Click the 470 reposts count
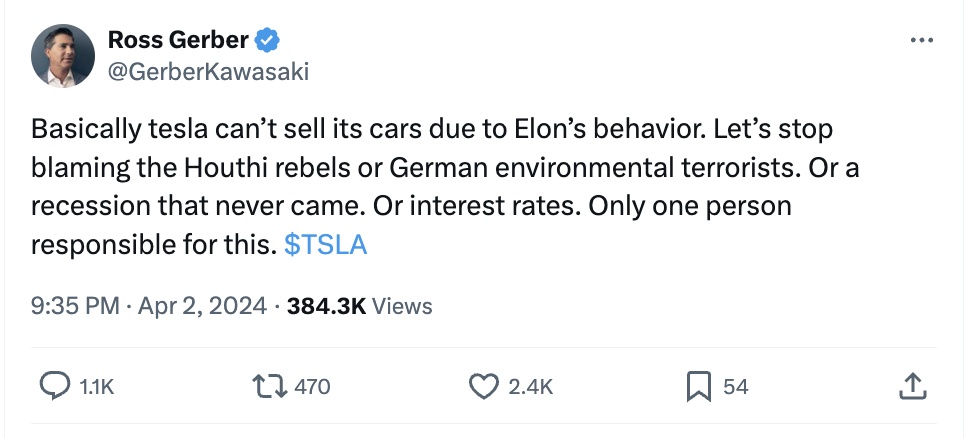 coord(312,386)
